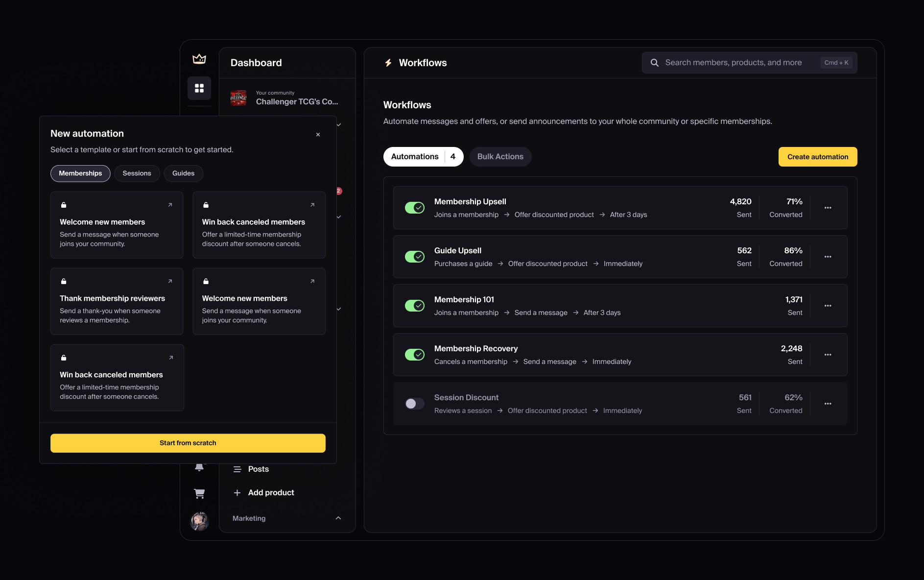Open Thank membership reviewers template arrow
Image resolution: width=924 pixels, height=580 pixels.
tap(170, 281)
